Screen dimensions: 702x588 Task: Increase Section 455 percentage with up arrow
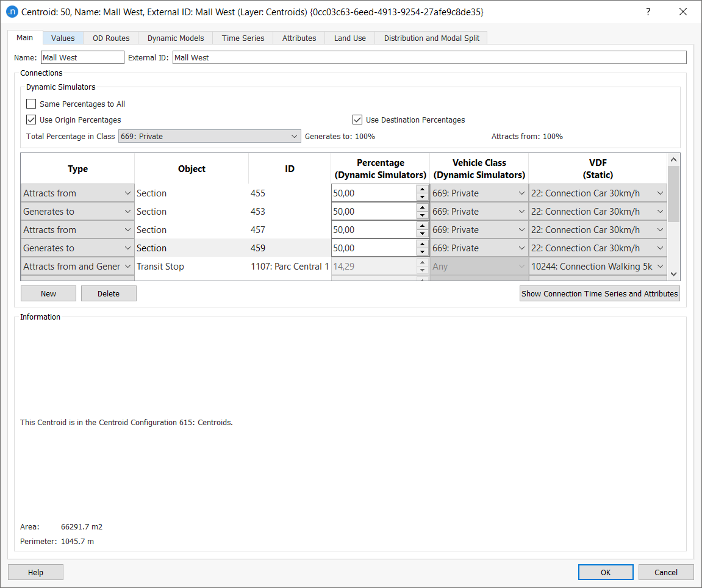tap(423, 190)
